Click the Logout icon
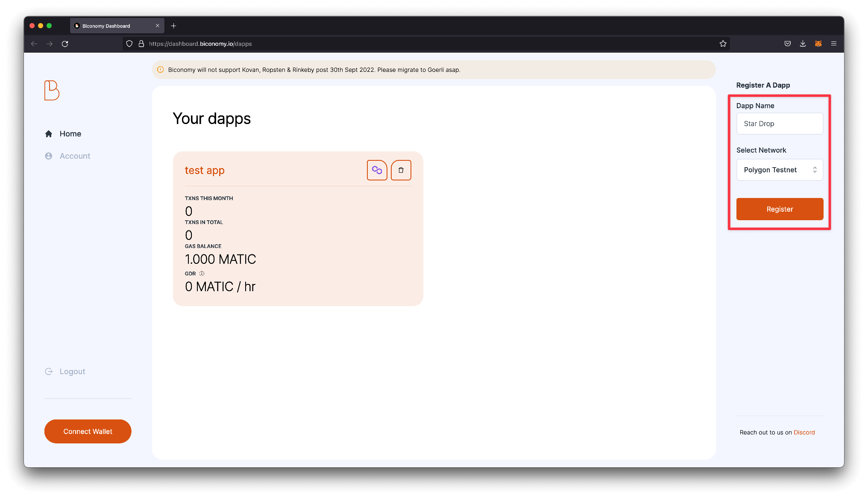This screenshot has width=868, height=499. coord(48,371)
